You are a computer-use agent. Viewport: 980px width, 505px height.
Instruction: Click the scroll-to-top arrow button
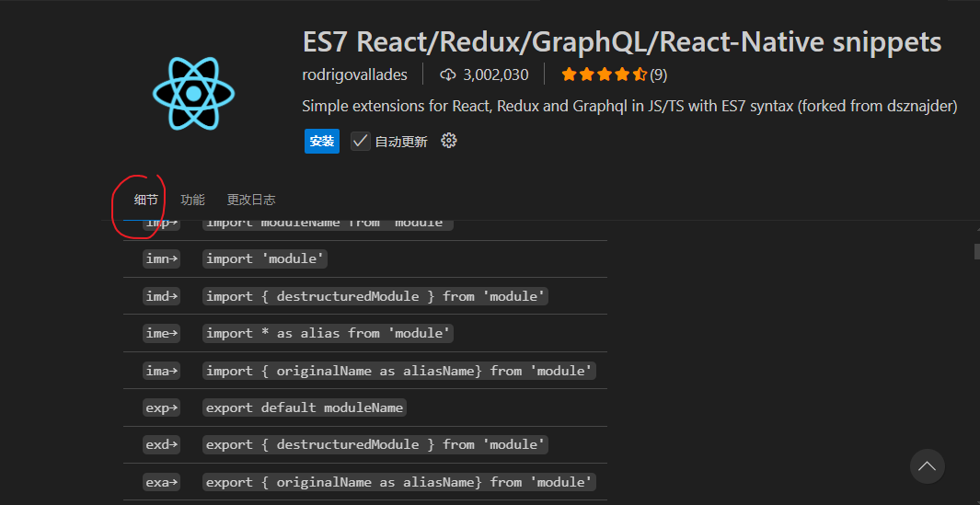[927, 466]
